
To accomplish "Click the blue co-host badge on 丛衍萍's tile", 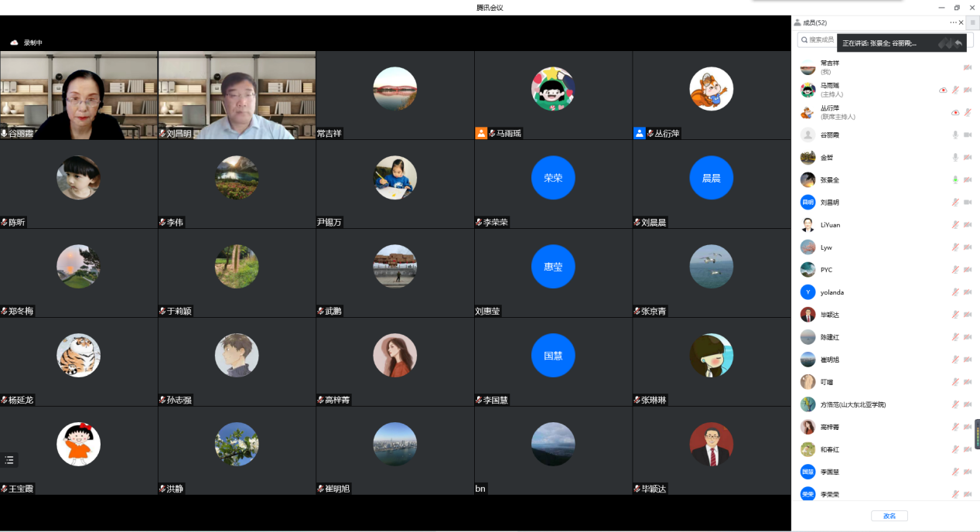I will (639, 133).
